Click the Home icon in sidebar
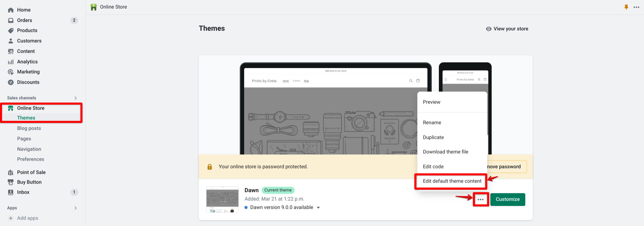The image size is (644, 226). tap(11, 10)
